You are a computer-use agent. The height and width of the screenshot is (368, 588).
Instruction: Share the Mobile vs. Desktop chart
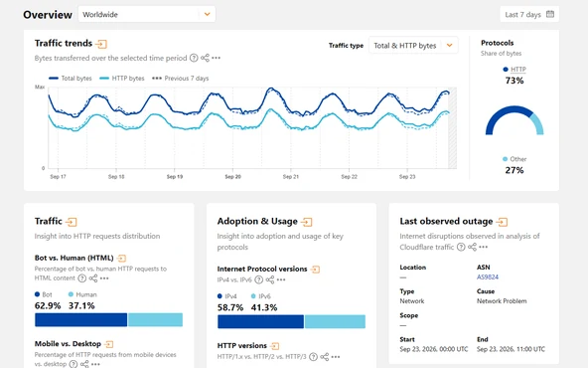[x=84, y=364]
